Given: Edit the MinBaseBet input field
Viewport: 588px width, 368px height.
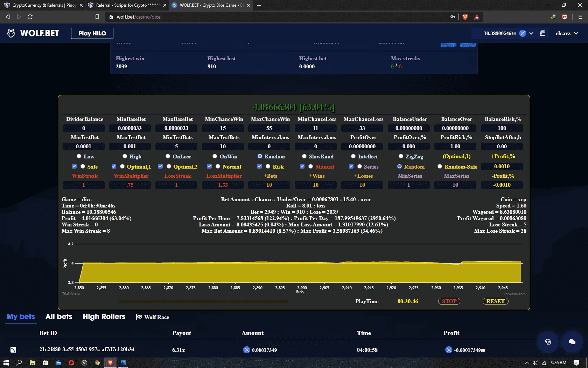Looking at the screenshot, I should tap(130, 128).
